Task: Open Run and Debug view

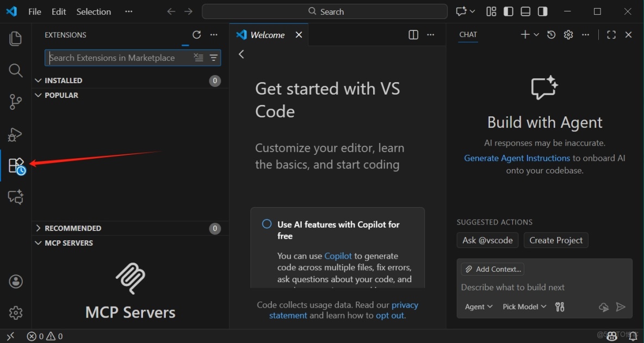Action: [15, 134]
